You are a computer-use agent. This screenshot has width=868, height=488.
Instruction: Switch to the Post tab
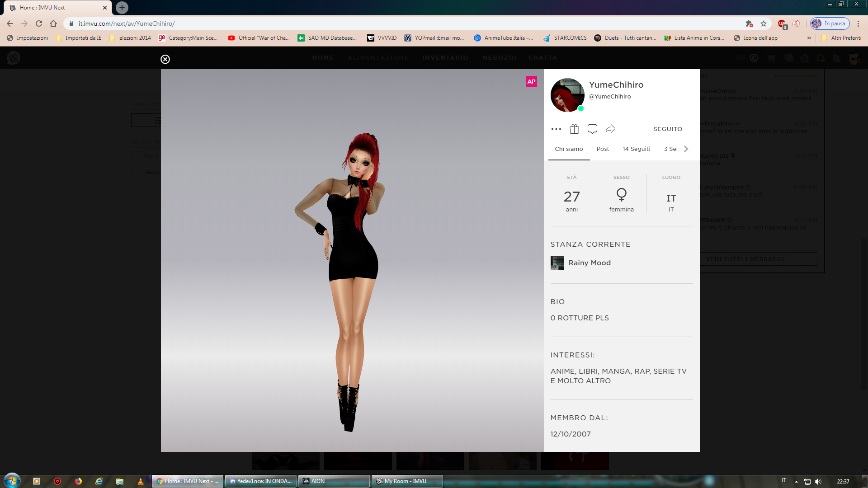point(602,149)
